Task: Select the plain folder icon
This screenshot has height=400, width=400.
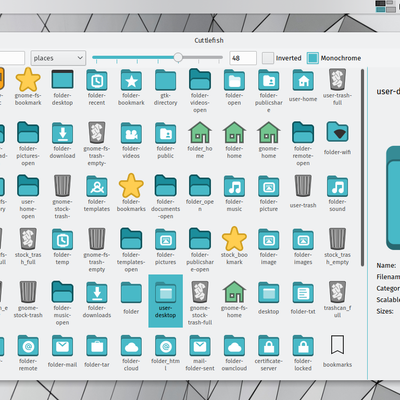Action: tap(131, 292)
